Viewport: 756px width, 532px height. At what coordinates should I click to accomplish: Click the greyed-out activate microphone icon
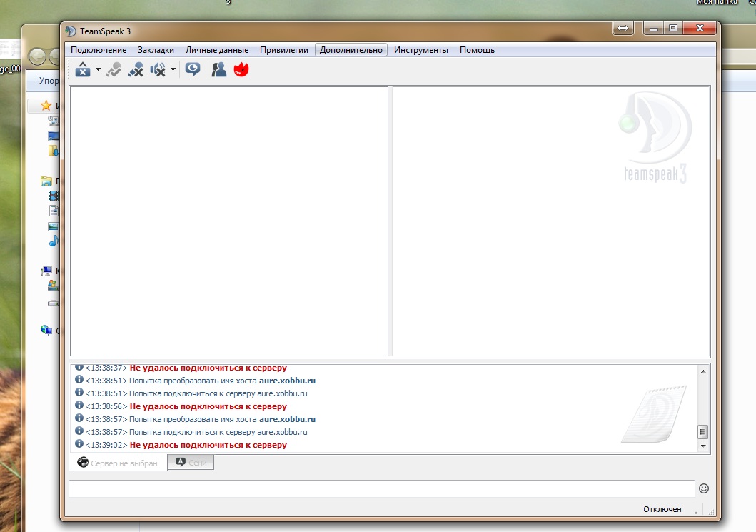coord(114,69)
